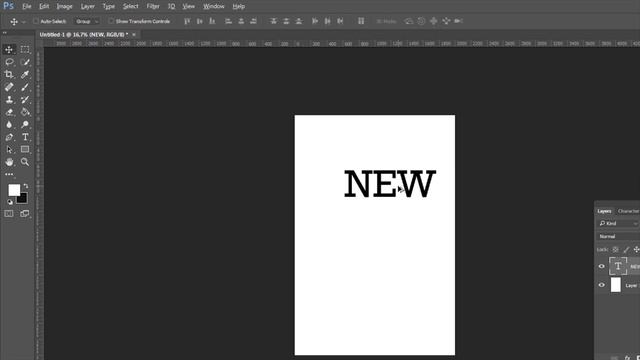Open the Move tool preset picker arrow
Screen dimensions: 640x360
[23, 22]
